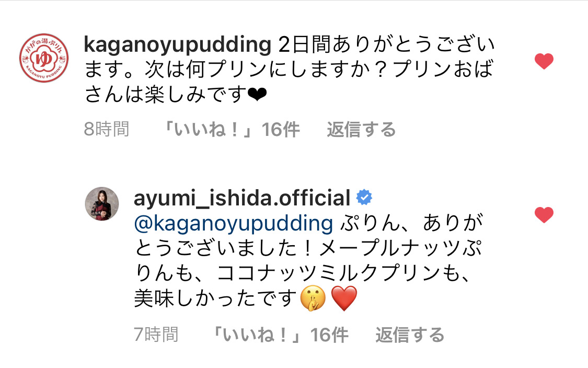Click the black heart emoji after 楽しみです
The height and width of the screenshot is (368, 588).
pos(257,95)
